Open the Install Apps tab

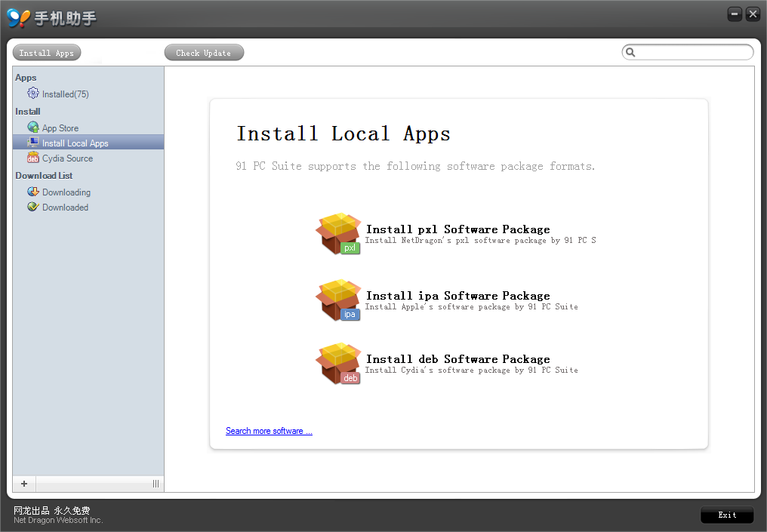coord(47,53)
